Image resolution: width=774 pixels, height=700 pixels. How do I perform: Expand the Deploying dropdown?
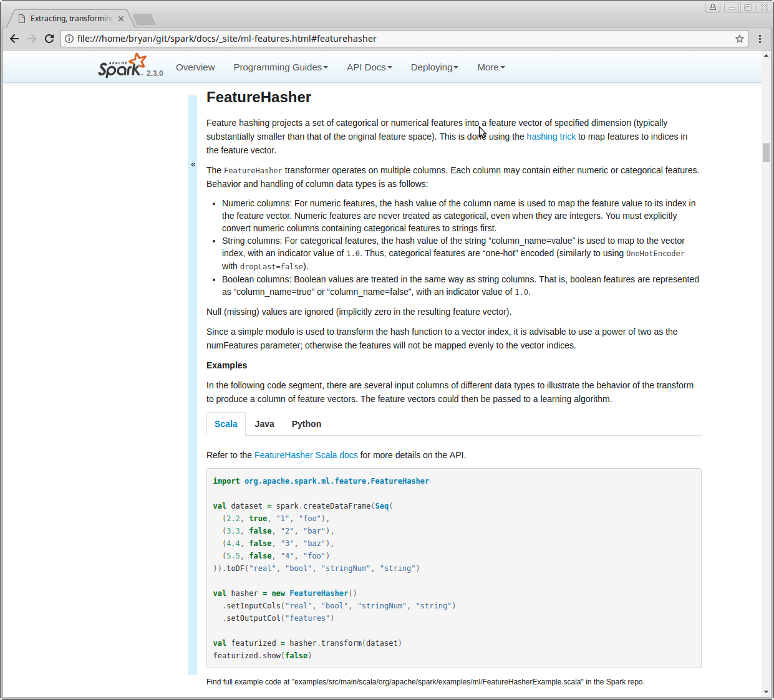tap(434, 67)
